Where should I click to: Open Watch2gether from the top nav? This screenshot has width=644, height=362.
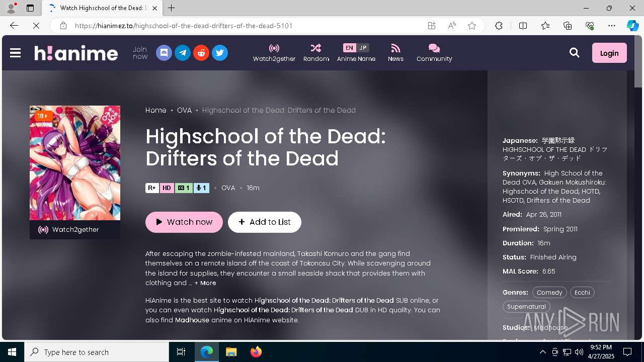coord(274,53)
